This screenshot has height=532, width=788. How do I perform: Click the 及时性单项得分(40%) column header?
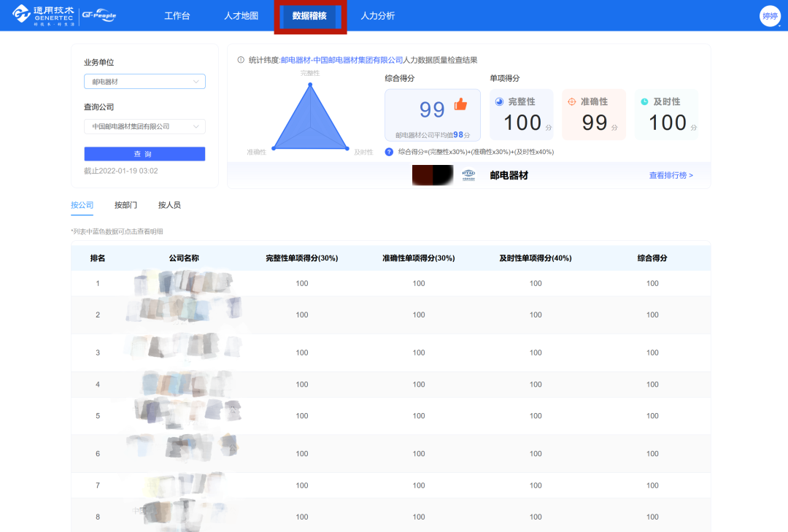tap(536, 258)
